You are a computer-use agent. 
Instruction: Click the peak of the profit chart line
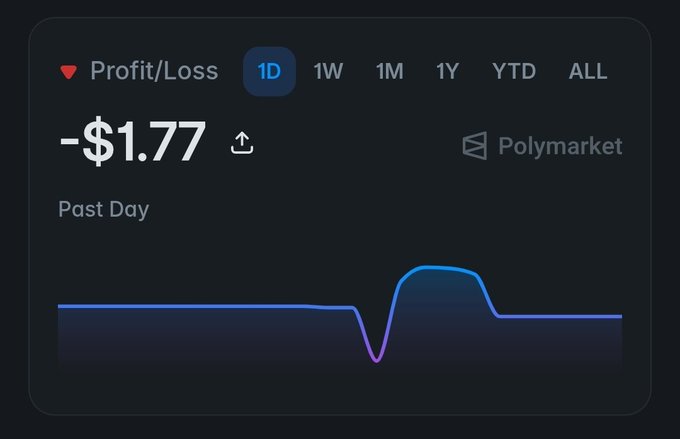tap(427, 268)
